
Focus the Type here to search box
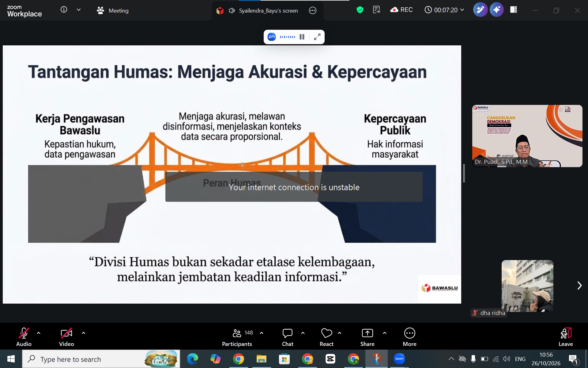pos(101,359)
